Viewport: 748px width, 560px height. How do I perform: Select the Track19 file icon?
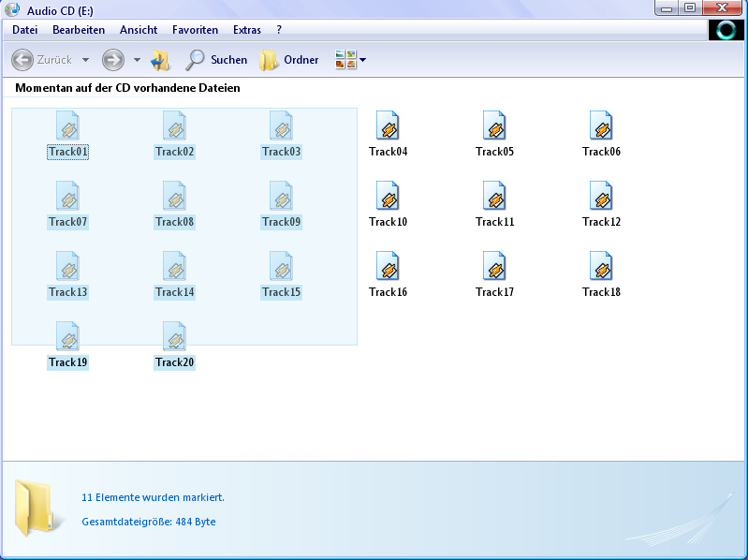[67, 335]
